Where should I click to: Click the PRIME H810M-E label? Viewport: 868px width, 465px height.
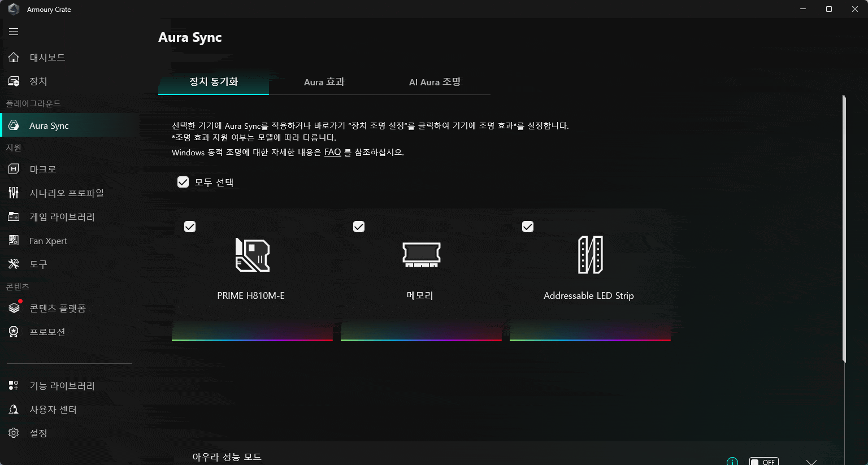click(251, 295)
